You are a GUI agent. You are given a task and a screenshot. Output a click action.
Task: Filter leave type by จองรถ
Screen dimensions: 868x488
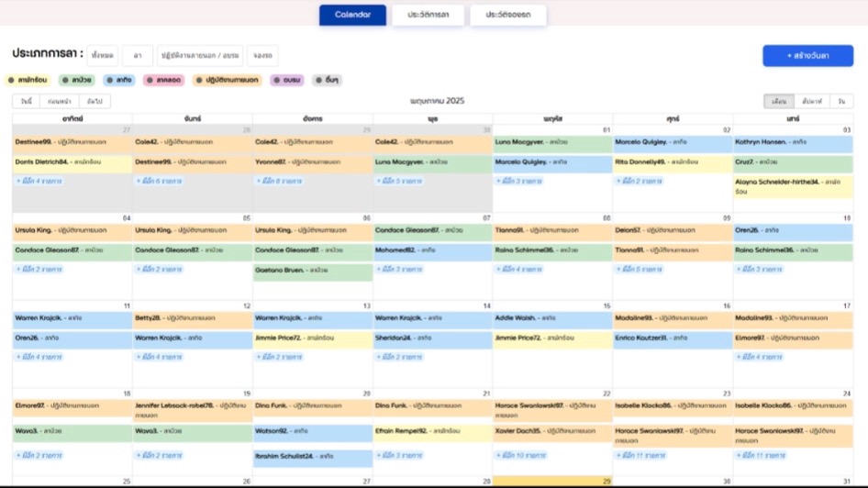tap(262, 56)
